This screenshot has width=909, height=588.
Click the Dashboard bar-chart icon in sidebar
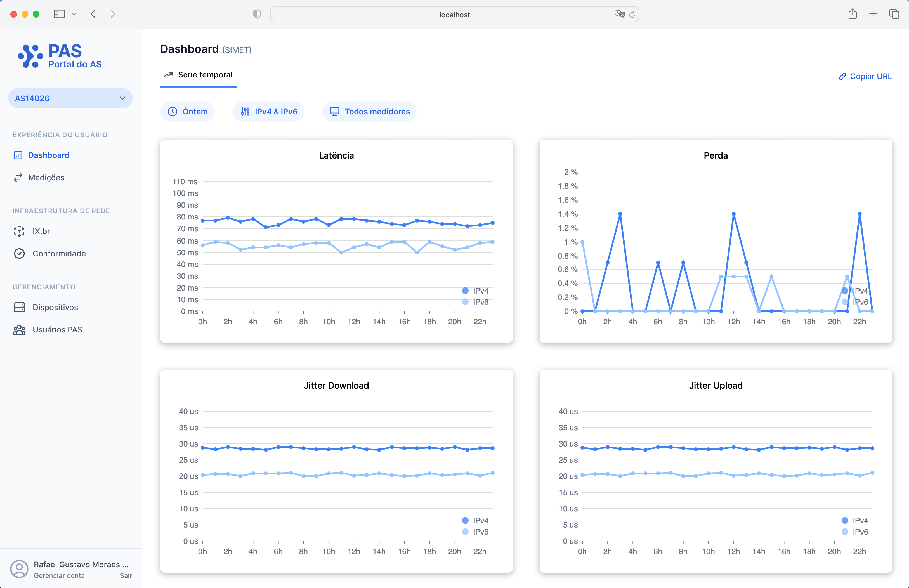pyautogui.click(x=18, y=155)
